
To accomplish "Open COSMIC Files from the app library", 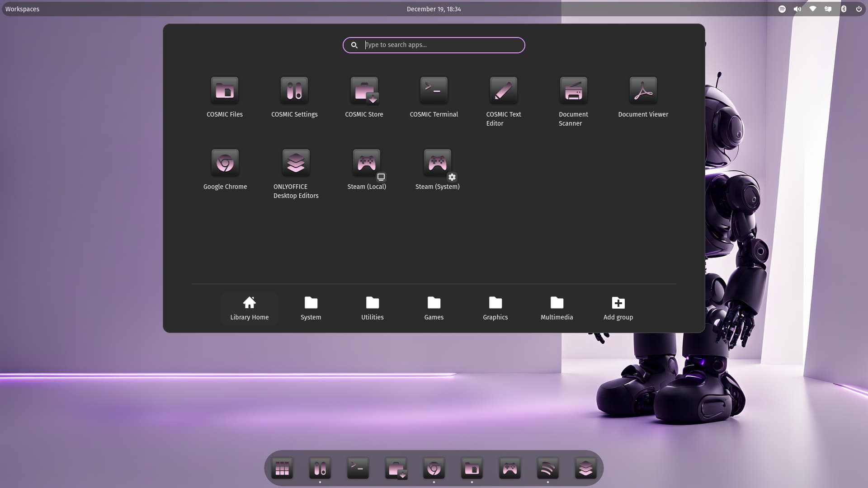I will pos(225,97).
